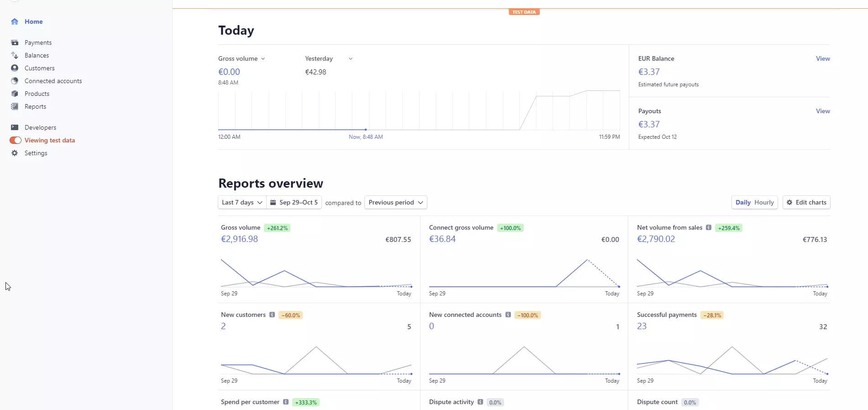The height and width of the screenshot is (410, 868).
Task: Open Payments via its wallet icon
Action: click(x=15, y=42)
